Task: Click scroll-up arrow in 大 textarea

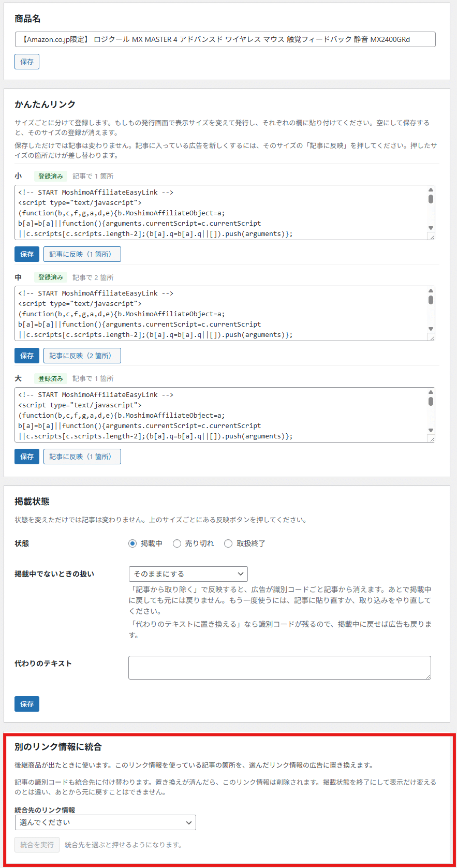Action: [431, 392]
